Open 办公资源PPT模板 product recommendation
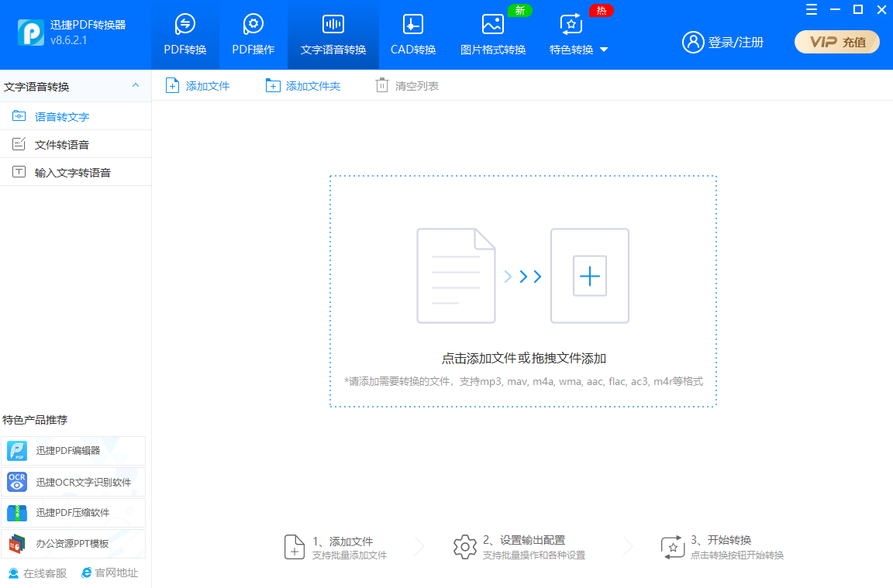Image resolution: width=893 pixels, height=588 pixels. [x=73, y=544]
